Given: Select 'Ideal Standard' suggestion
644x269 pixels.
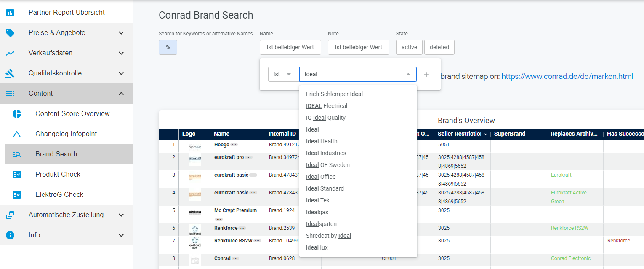Looking at the screenshot, I should click(358, 188).
